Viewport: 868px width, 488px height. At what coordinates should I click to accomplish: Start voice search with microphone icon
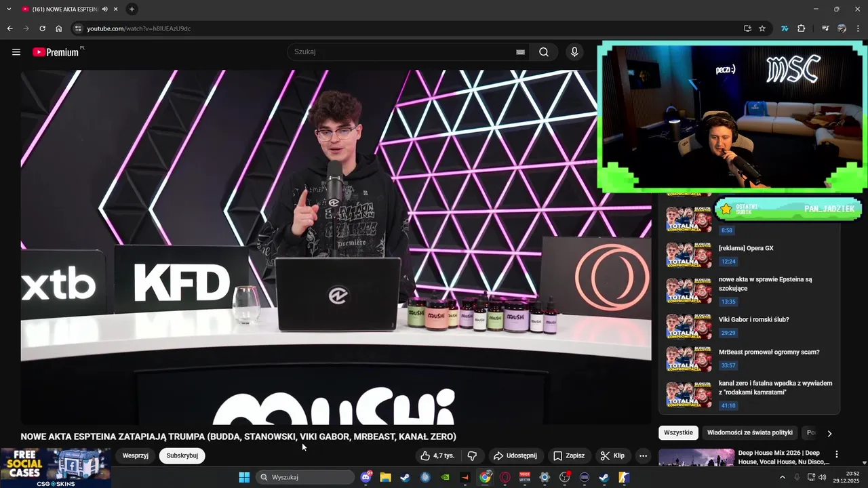tap(574, 52)
